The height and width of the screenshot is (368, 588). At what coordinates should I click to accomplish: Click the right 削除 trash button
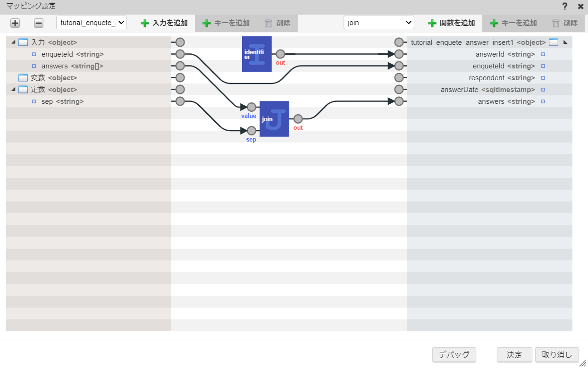click(x=565, y=23)
